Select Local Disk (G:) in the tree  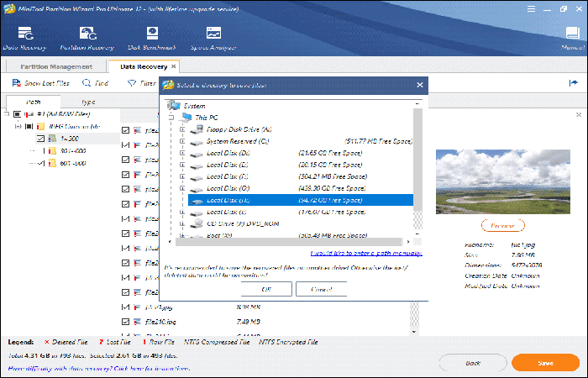pos(228,188)
